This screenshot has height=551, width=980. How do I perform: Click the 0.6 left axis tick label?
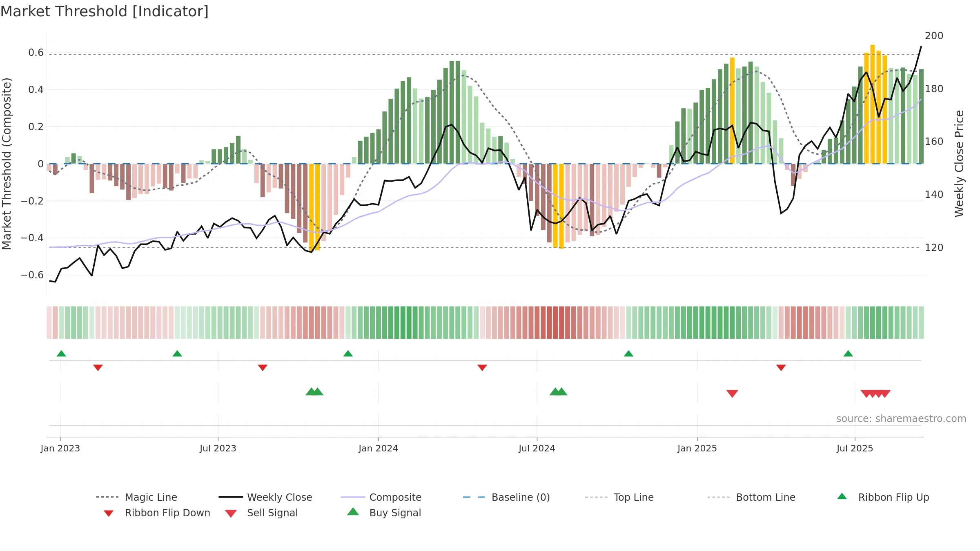[x=36, y=53]
